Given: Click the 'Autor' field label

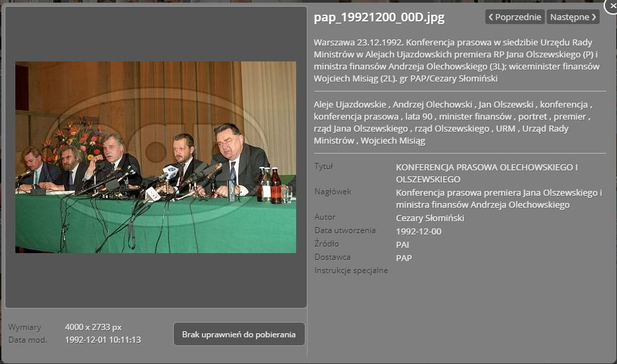Looking at the screenshot, I should [325, 217].
